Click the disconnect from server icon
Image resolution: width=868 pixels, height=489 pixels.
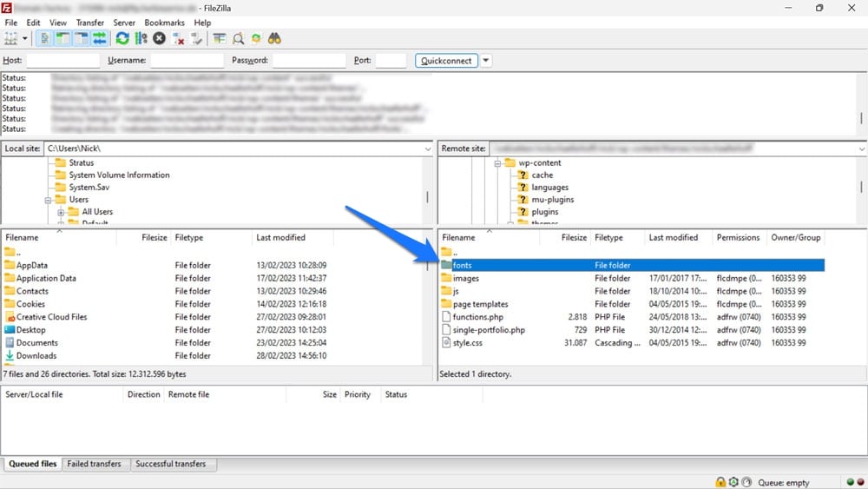pyautogui.click(x=178, y=38)
